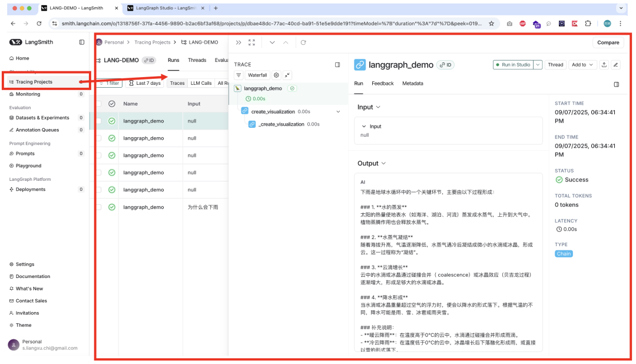
Task: Open the browser extensions puzzle icon
Action: point(588,24)
